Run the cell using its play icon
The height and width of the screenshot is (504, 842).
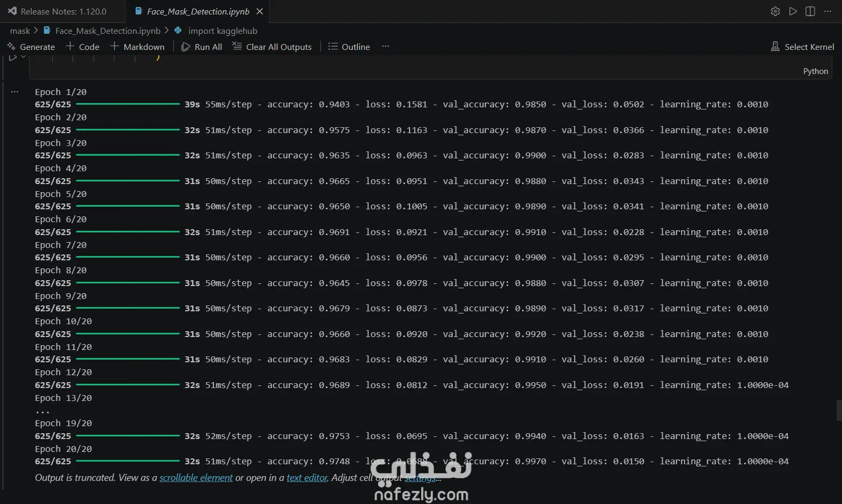click(x=12, y=57)
